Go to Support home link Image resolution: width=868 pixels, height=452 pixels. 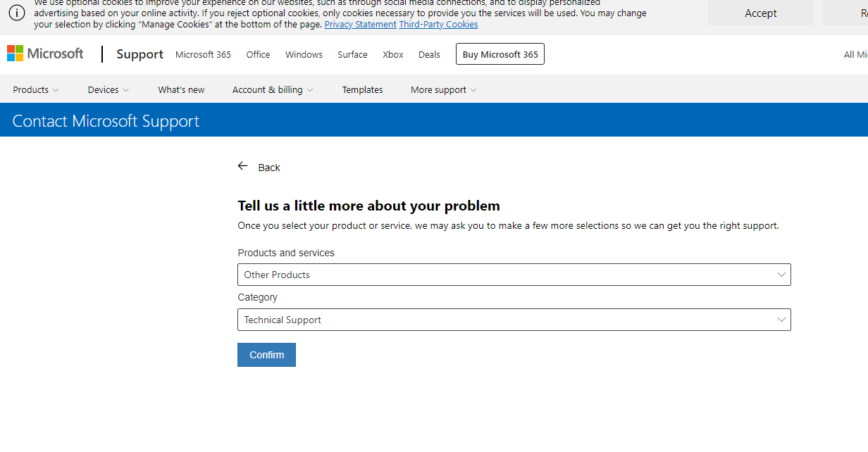point(139,54)
